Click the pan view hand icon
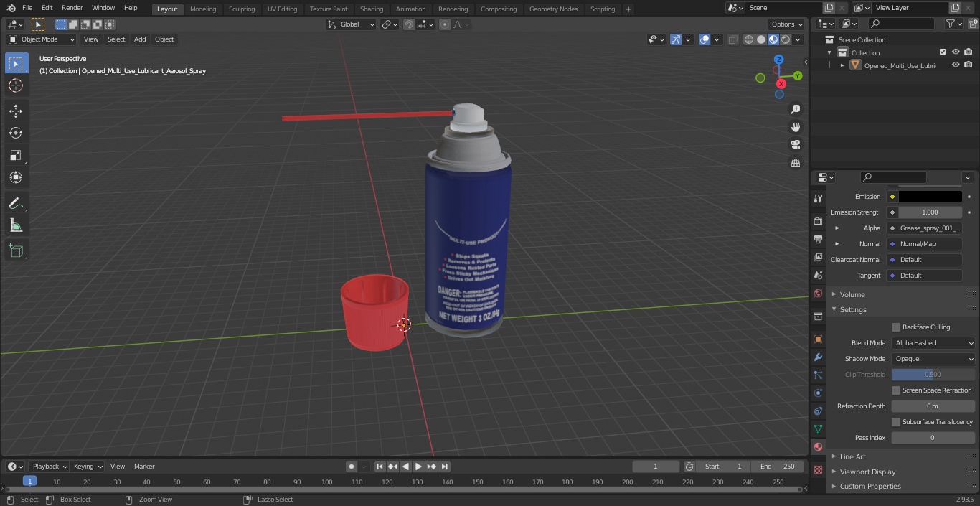The image size is (980, 506). coord(795,127)
